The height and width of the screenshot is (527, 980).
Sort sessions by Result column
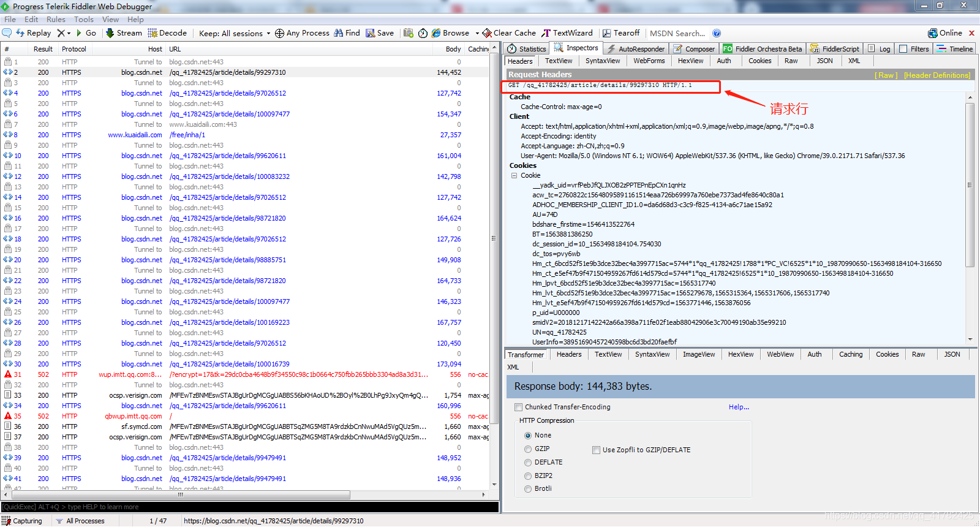pyautogui.click(x=43, y=49)
